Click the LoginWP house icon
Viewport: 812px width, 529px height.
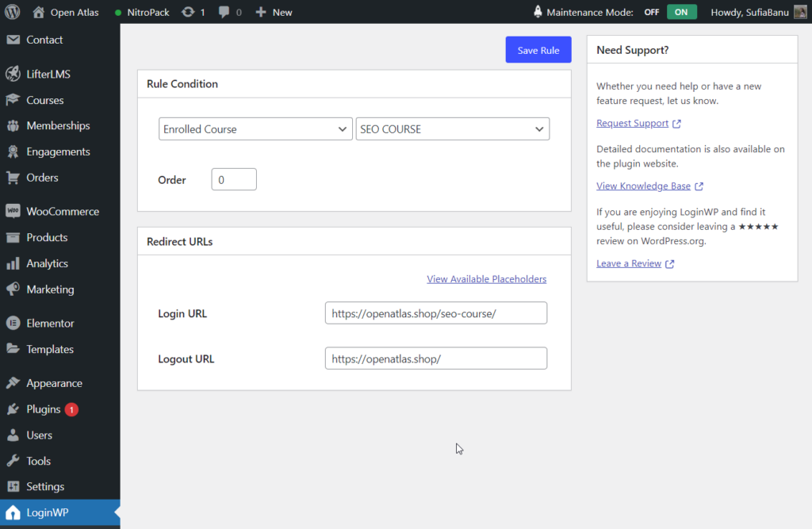tap(13, 512)
